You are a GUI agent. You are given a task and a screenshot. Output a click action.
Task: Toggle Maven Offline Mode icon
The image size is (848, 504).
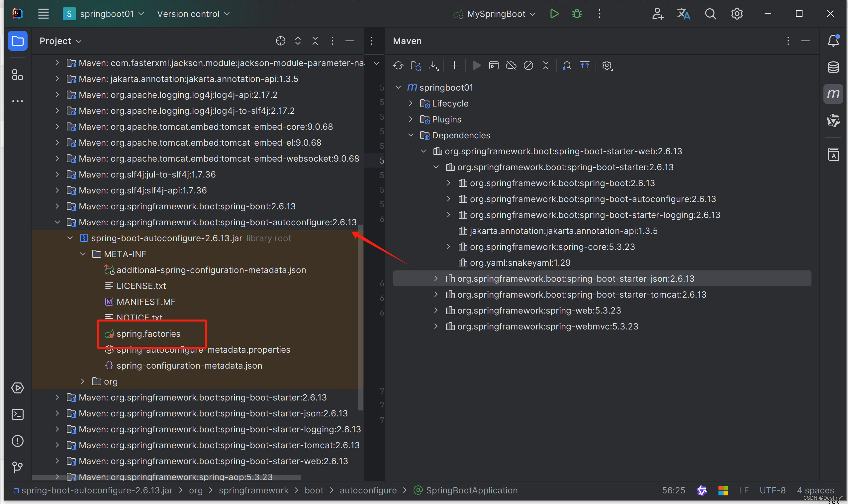tap(511, 66)
